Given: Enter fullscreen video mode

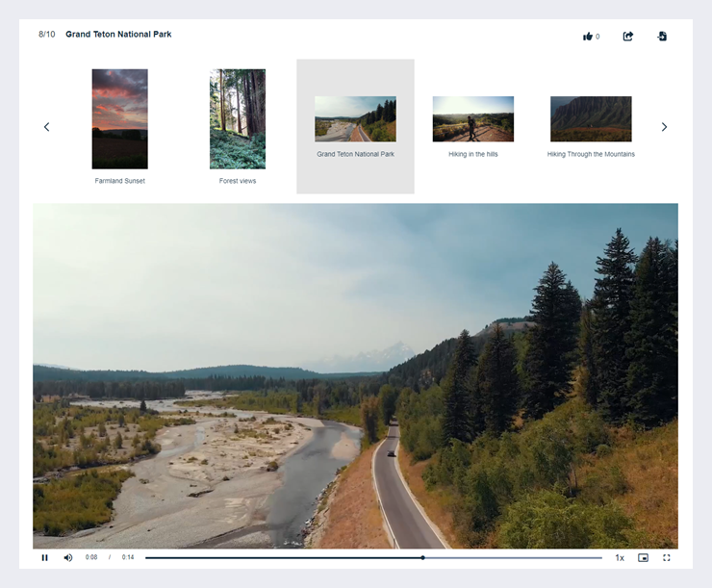Looking at the screenshot, I should tap(666, 557).
